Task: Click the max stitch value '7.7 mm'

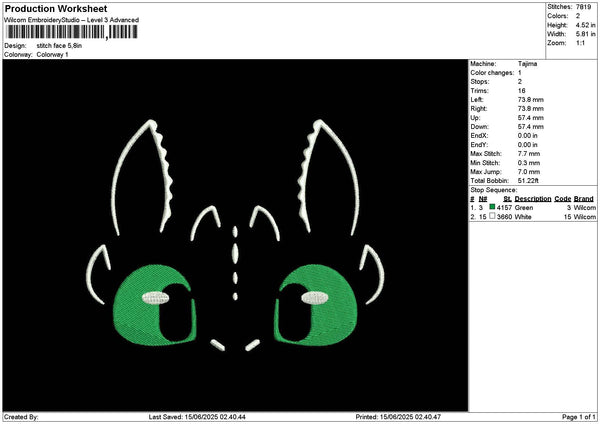Action: [x=529, y=154]
